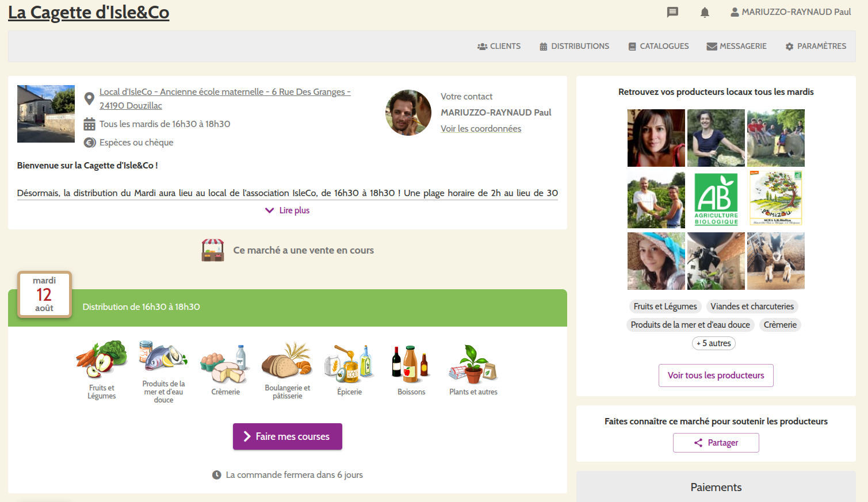Viewport: 868px width, 502px height.
Task: Open the Clients menu
Action: pyautogui.click(x=499, y=46)
